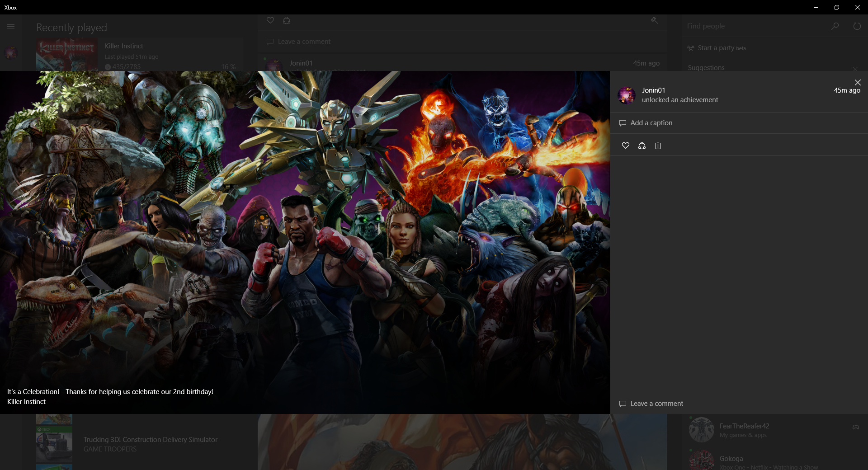Refresh the friends list
The image size is (868, 470).
pyautogui.click(x=857, y=26)
